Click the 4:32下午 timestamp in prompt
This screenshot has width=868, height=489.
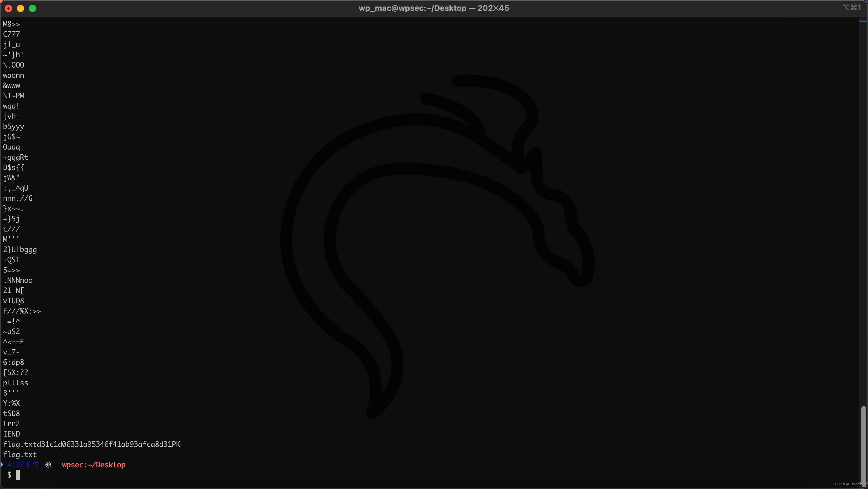23,465
